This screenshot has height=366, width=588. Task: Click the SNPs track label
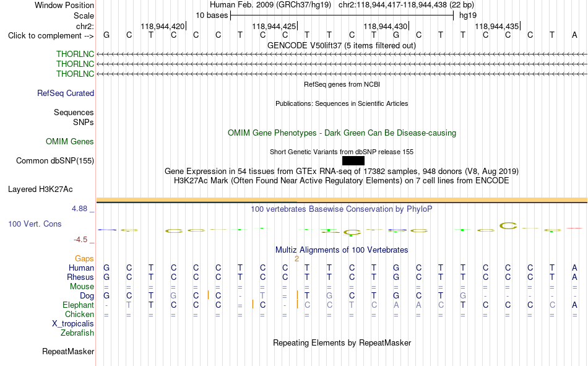pos(84,122)
